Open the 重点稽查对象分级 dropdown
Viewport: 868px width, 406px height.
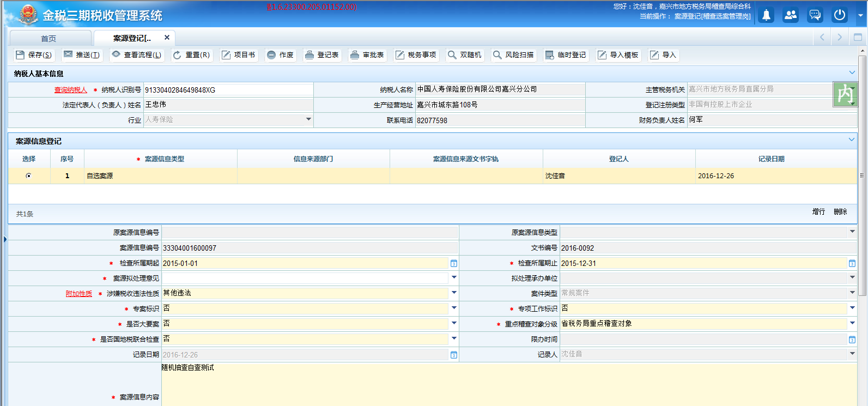(x=852, y=324)
